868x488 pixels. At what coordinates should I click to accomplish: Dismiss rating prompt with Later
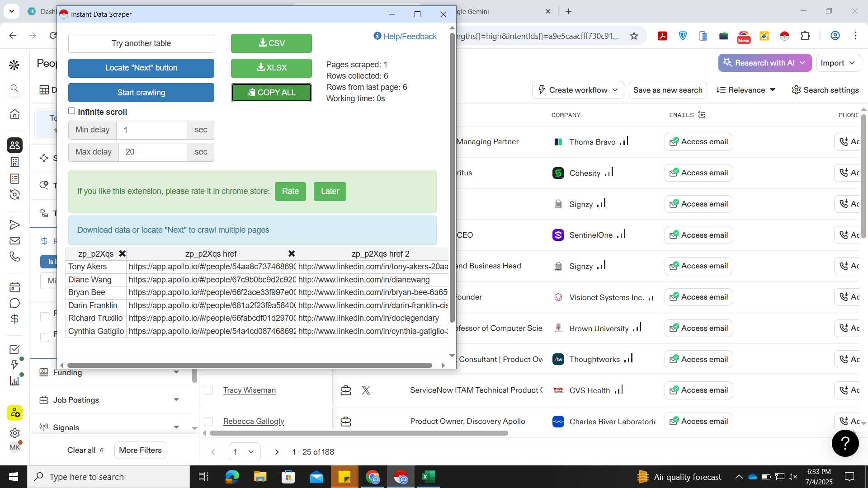click(x=330, y=191)
